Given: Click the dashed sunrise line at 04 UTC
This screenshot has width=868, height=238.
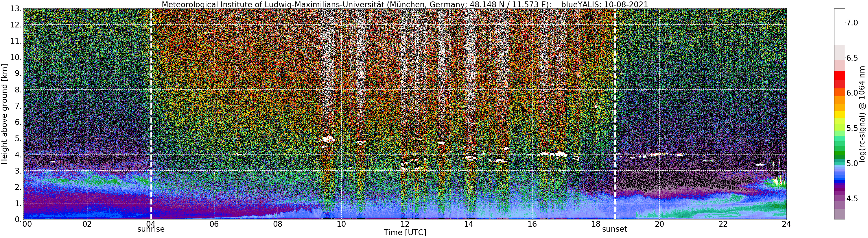Looking at the screenshot, I should point(151,114).
